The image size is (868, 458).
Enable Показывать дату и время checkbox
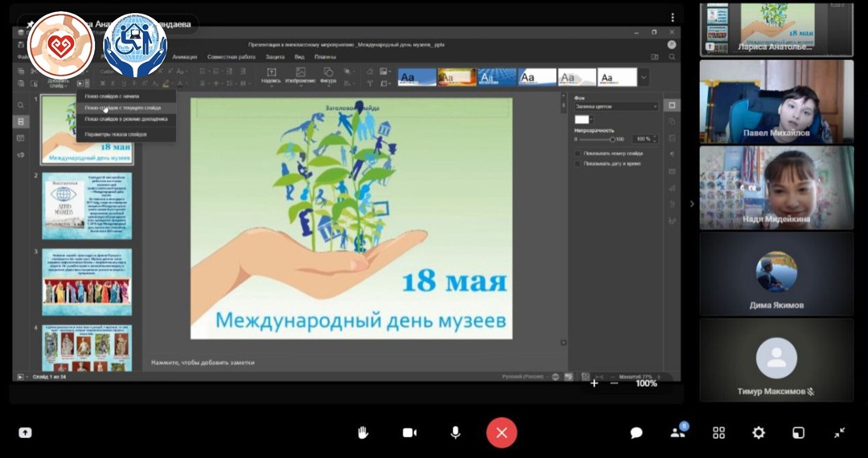point(577,164)
